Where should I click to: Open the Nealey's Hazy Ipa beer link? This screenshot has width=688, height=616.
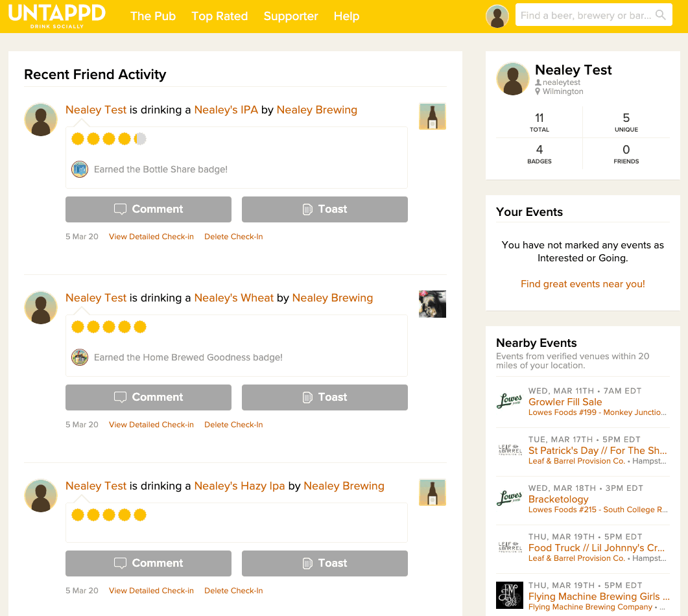click(239, 486)
